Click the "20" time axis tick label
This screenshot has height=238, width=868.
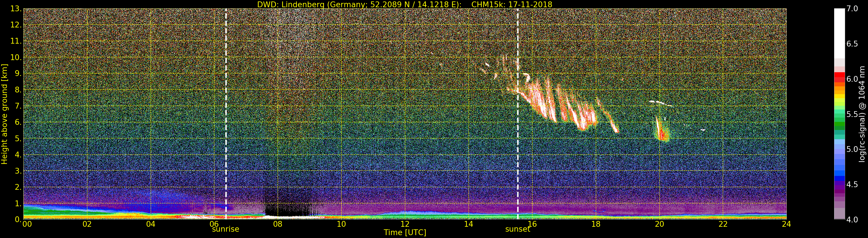coord(659,224)
